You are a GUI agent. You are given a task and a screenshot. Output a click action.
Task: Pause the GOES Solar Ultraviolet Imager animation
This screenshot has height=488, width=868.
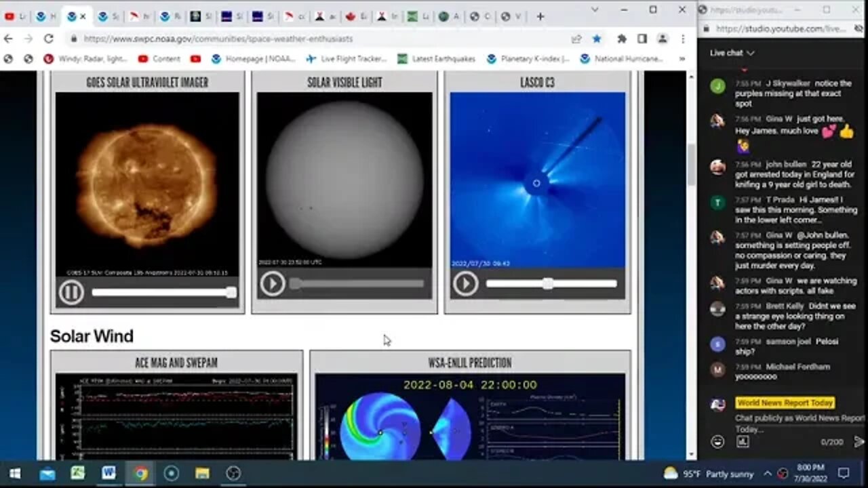[x=71, y=292]
